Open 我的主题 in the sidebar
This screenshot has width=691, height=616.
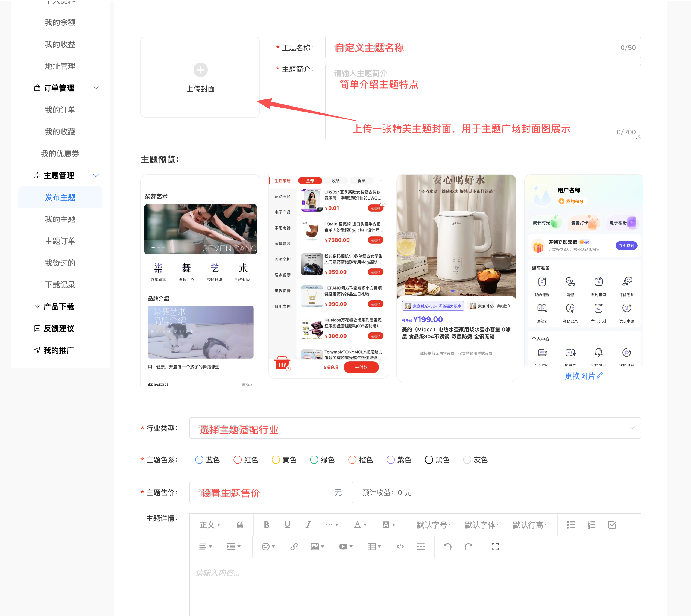click(60, 219)
